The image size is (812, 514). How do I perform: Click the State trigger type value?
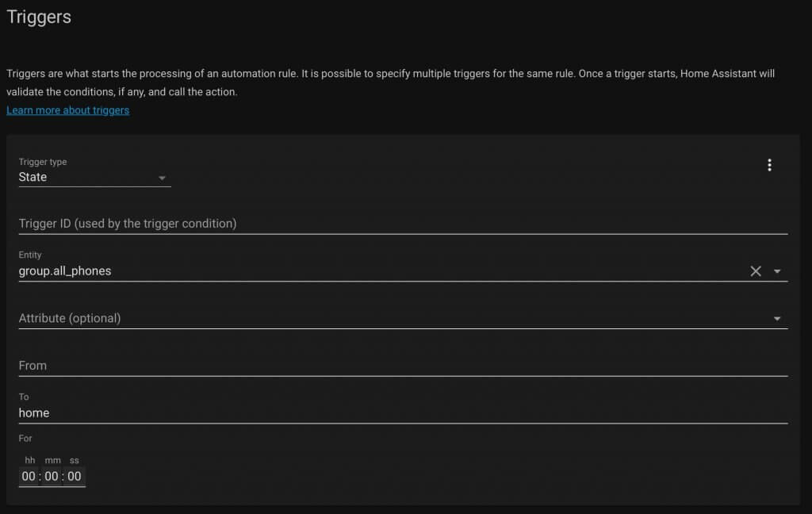coord(33,177)
